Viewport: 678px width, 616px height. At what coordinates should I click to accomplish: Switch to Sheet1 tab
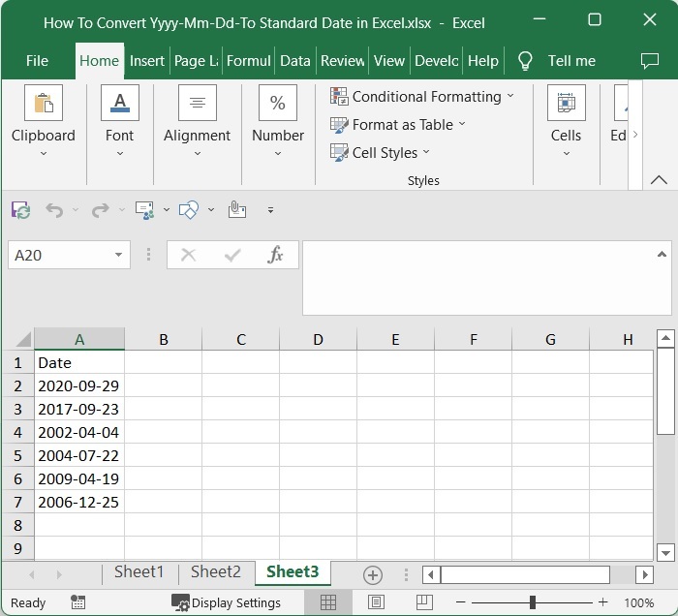pyautogui.click(x=139, y=572)
